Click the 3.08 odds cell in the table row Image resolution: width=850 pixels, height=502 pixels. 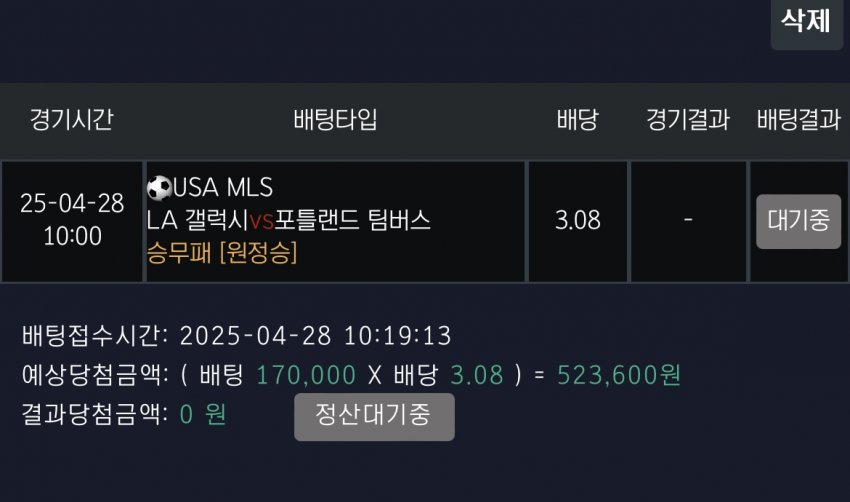pyautogui.click(x=578, y=221)
